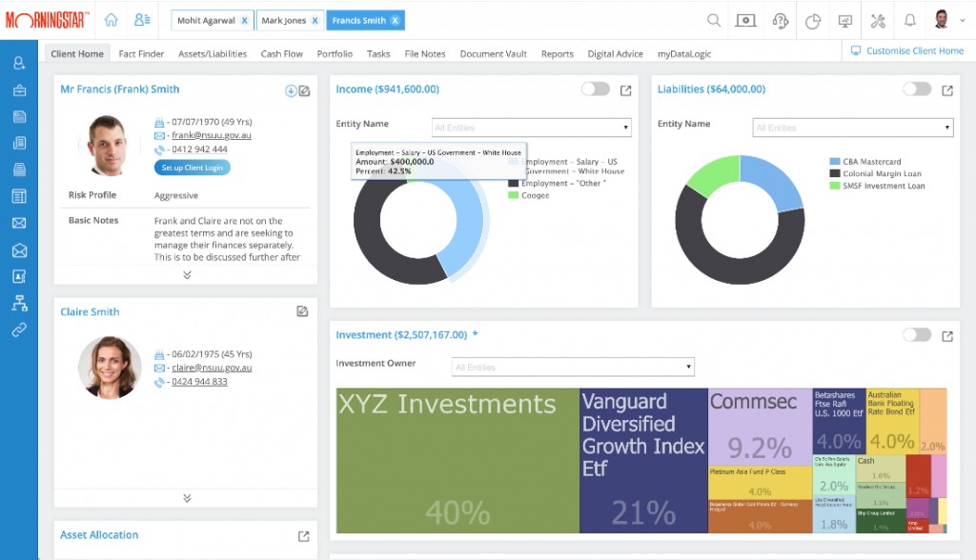The height and width of the screenshot is (560, 976).
Task: Click the contact card sidebar icon
Action: click(19, 276)
